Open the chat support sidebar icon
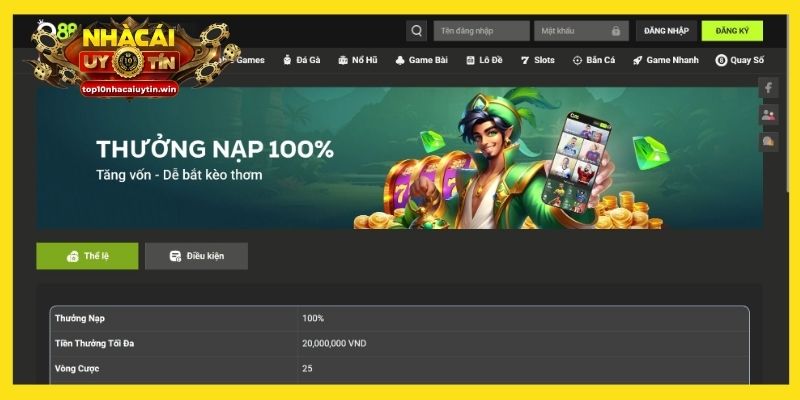800x400 pixels. click(x=768, y=142)
